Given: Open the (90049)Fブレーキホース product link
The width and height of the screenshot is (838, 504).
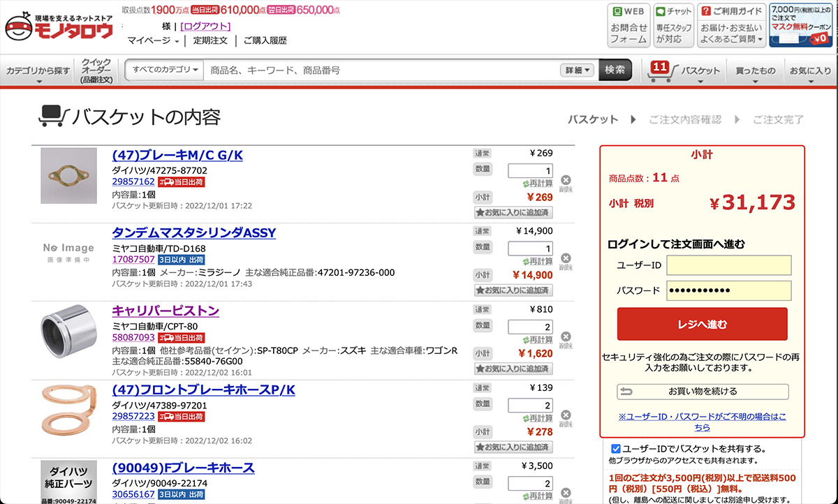Looking at the screenshot, I should [184, 468].
